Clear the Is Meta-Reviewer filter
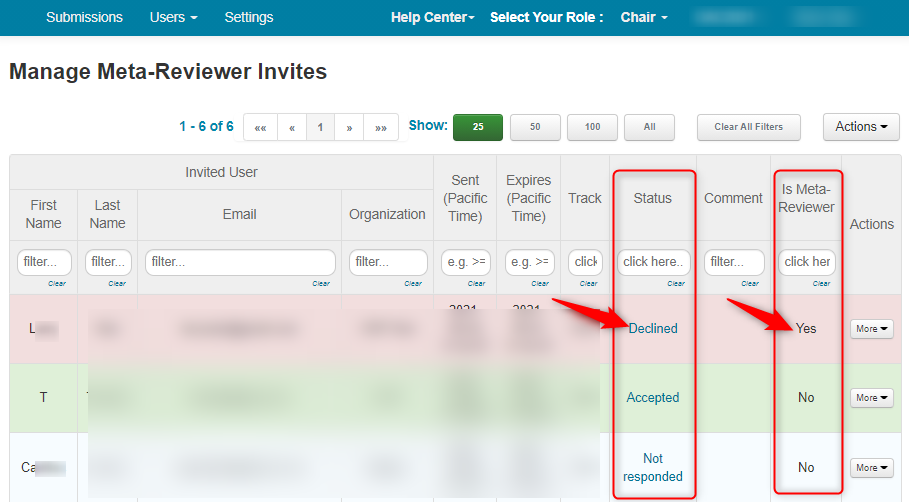The height and width of the screenshot is (502, 909). coord(821,283)
